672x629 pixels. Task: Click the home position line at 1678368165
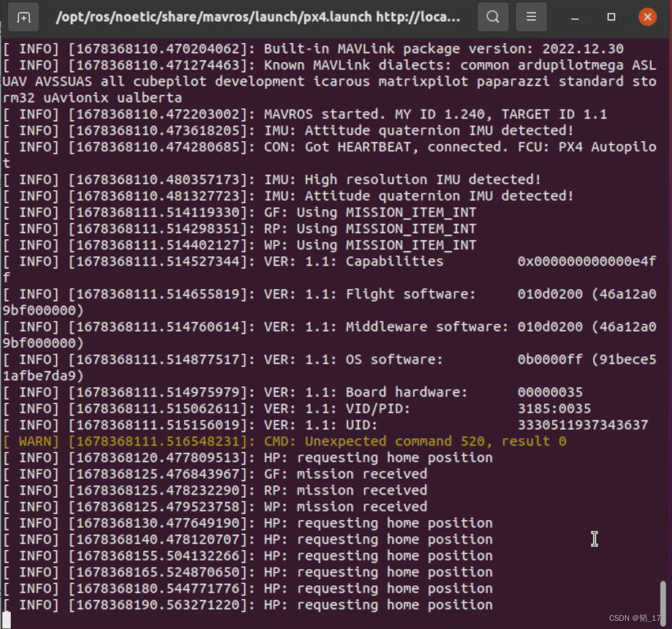(247, 572)
